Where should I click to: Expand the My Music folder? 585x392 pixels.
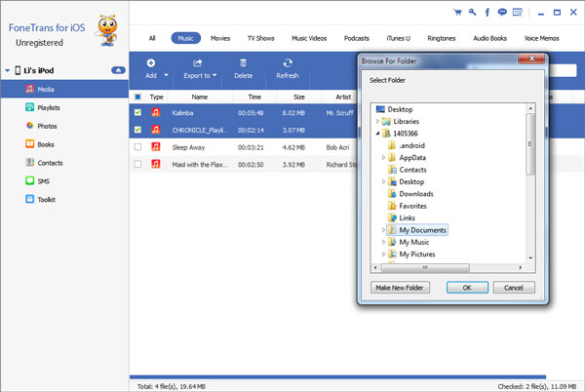click(383, 242)
